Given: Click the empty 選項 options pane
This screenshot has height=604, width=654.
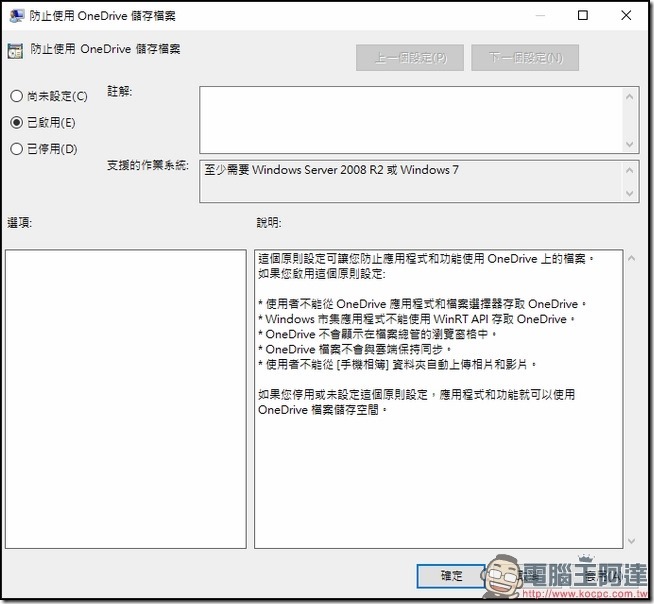Looking at the screenshot, I should tap(126, 399).
